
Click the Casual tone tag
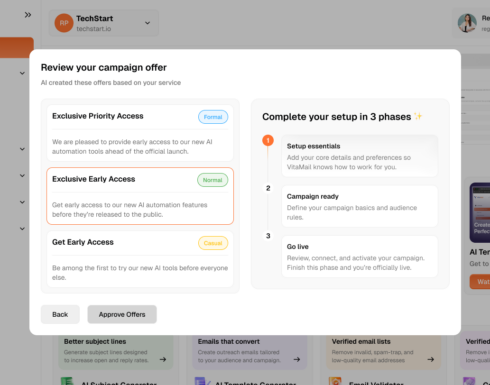[x=213, y=243]
